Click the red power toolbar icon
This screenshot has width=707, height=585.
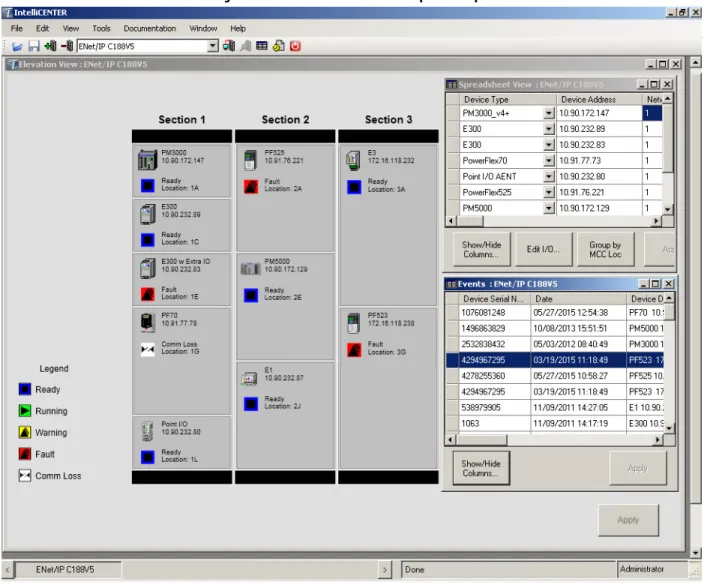tap(295, 46)
